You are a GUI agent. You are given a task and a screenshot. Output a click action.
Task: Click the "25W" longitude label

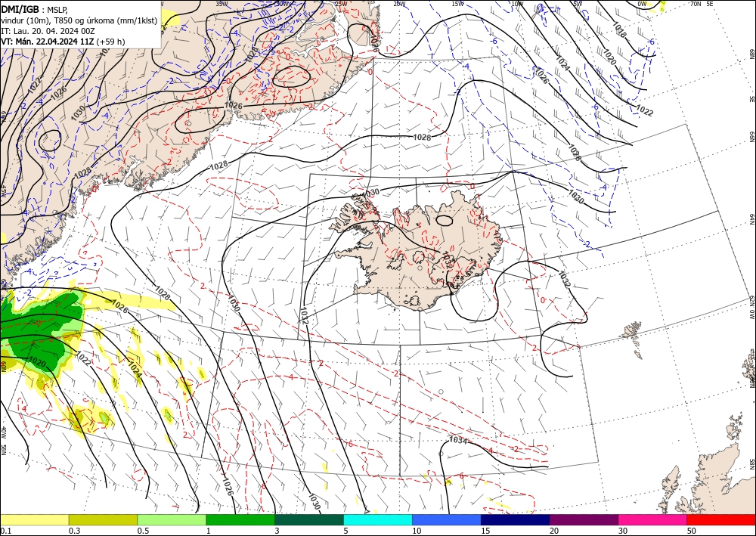point(341,3)
